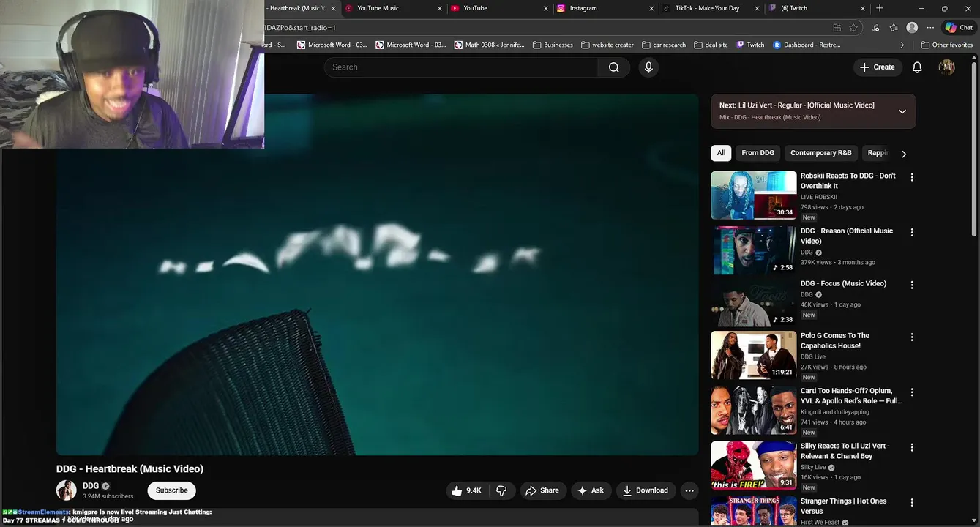Click into the YouTube search field
980x527 pixels.
point(461,67)
